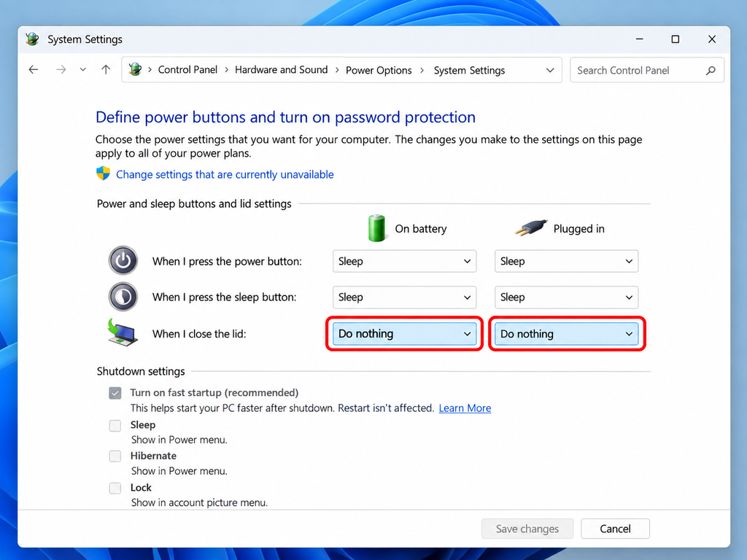Open Control Panel breadcrumb
This screenshot has width=747, height=560.
pos(187,69)
